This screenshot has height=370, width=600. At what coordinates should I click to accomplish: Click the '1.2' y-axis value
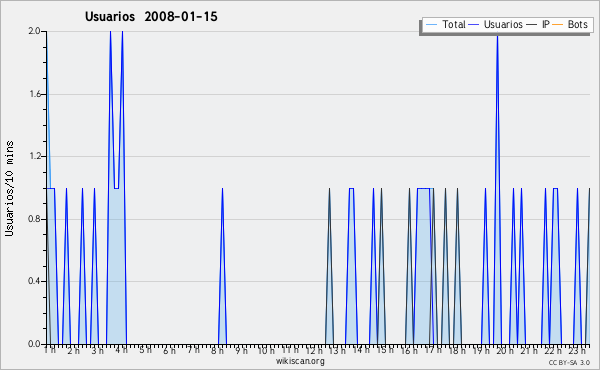click(x=34, y=156)
